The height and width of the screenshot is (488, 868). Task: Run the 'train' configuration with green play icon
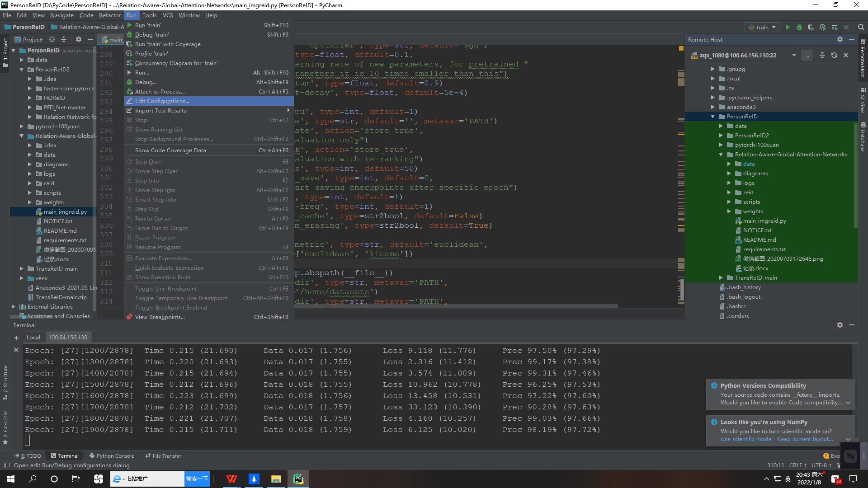click(788, 27)
